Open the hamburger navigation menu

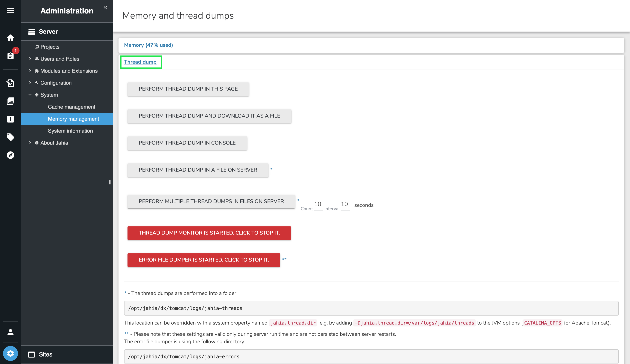pos(10,10)
